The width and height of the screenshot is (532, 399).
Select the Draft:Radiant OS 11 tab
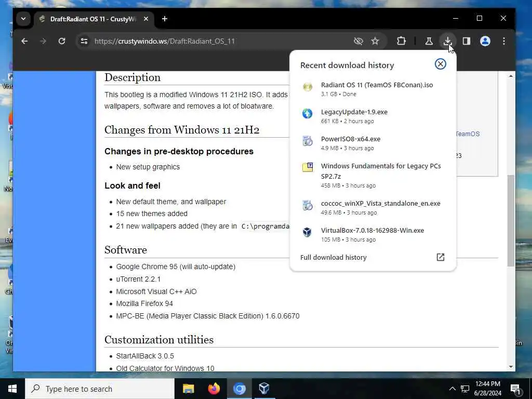[x=94, y=19]
